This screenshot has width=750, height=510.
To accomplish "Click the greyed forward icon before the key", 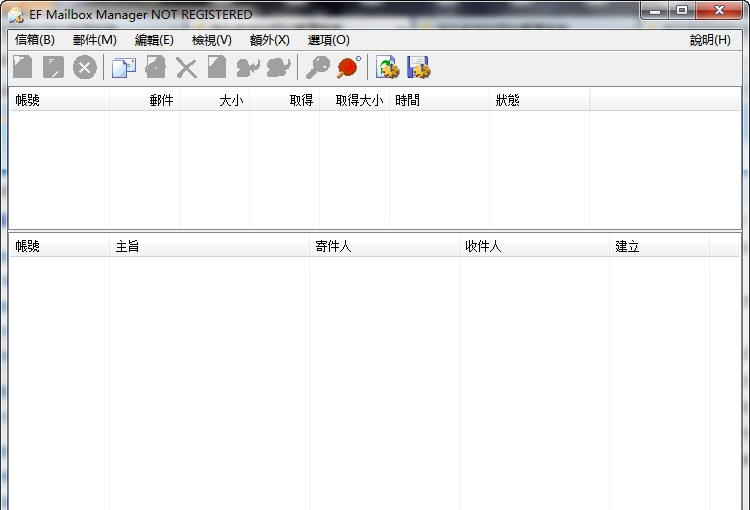I will pos(279,67).
